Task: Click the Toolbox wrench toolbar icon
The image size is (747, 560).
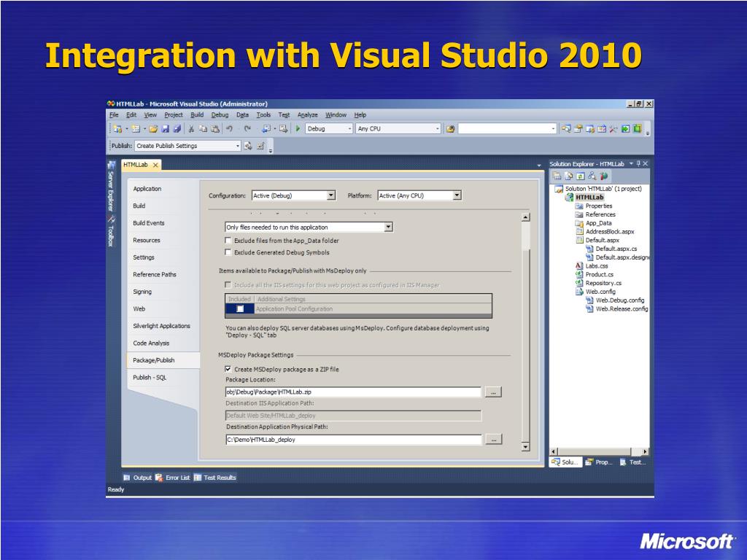Action: click(613, 129)
